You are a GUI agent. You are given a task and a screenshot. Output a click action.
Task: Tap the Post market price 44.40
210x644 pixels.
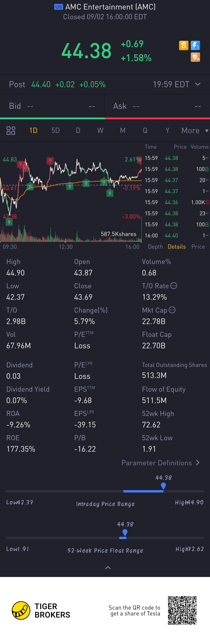coord(41,85)
